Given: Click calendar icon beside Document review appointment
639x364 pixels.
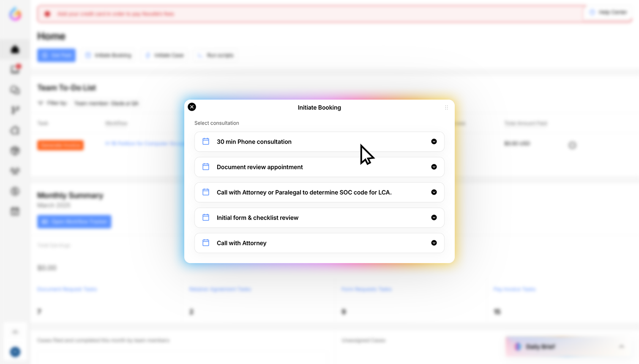Looking at the screenshot, I should coord(206,167).
